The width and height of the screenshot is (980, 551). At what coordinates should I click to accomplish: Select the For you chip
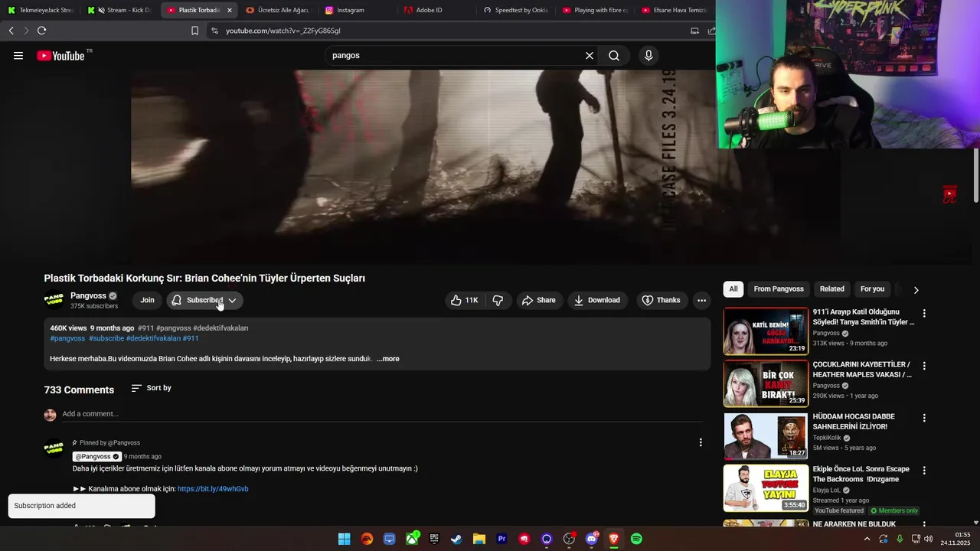(872, 289)
